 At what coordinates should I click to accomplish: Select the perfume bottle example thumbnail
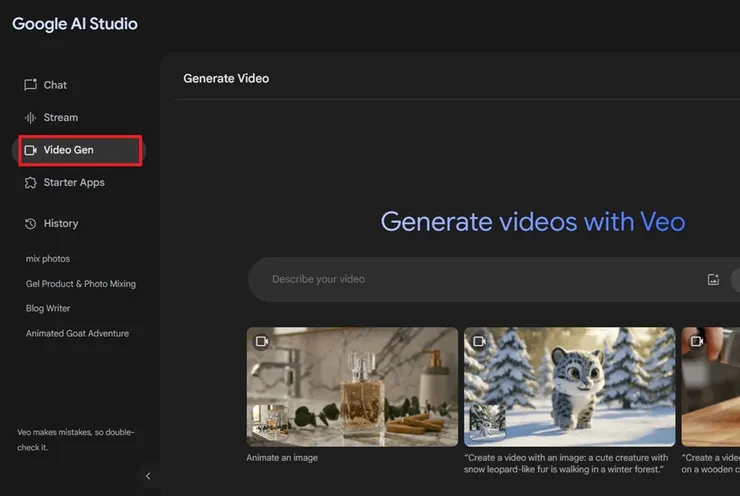click(352, 387)
